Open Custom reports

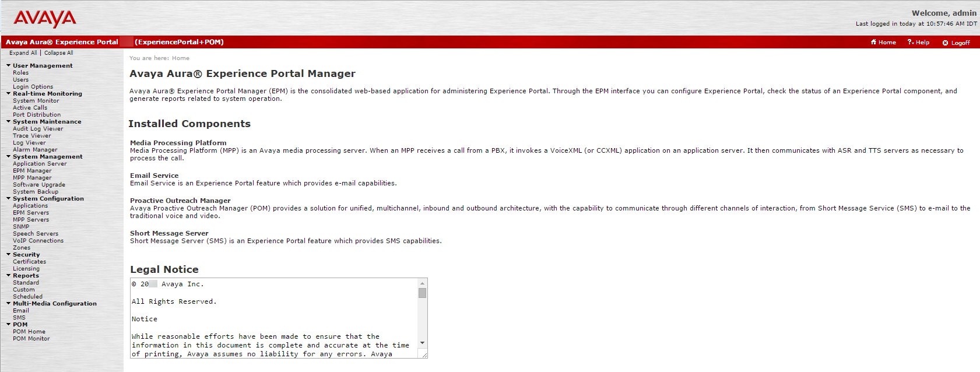click(24, 290)
